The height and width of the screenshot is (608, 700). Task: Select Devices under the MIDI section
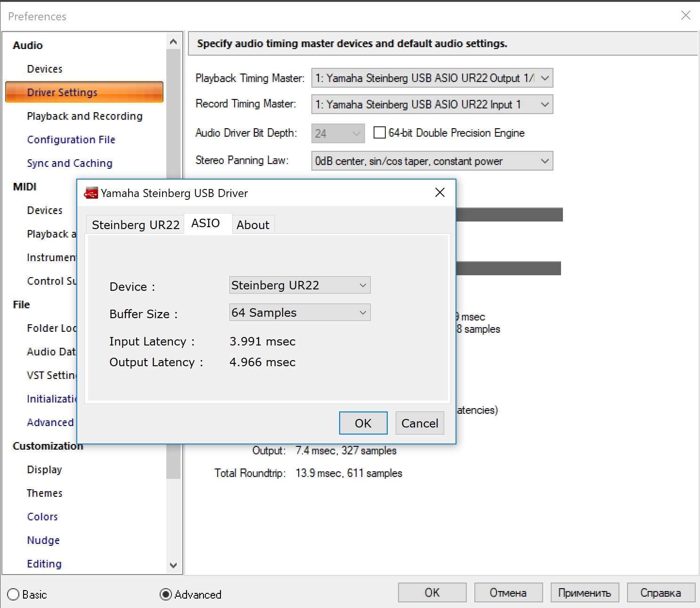point(45,210)
